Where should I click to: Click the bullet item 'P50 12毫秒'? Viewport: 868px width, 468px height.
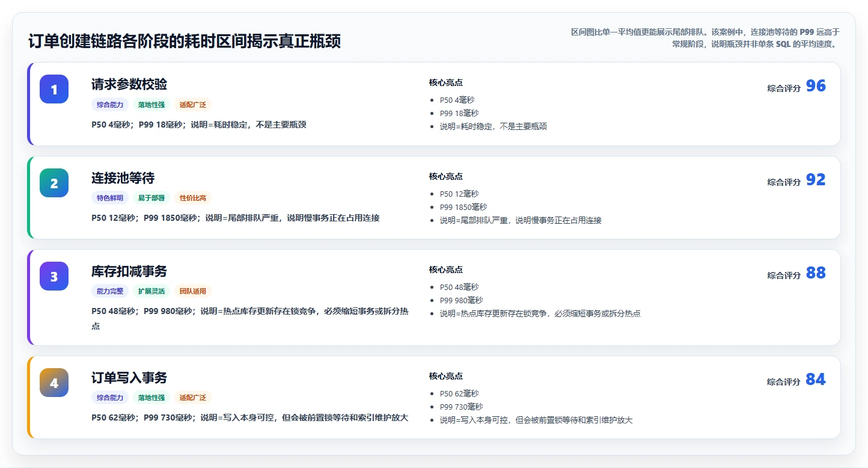[459, 194]
